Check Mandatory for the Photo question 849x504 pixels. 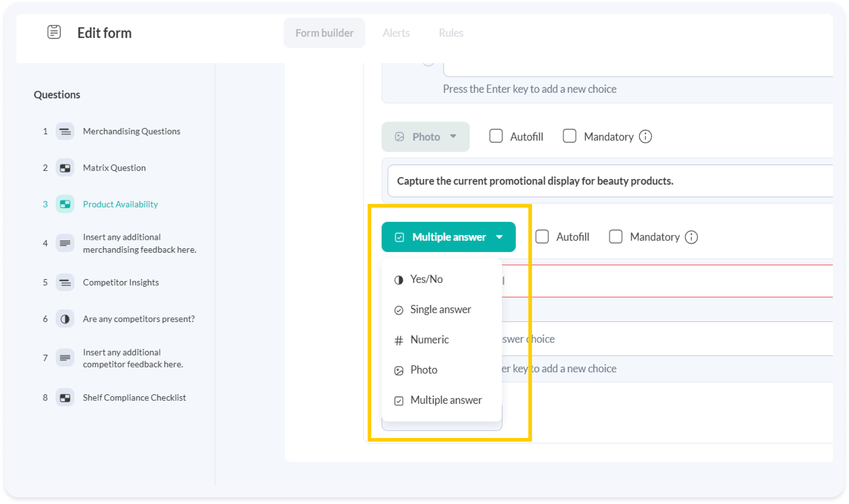tap(569, 136)
